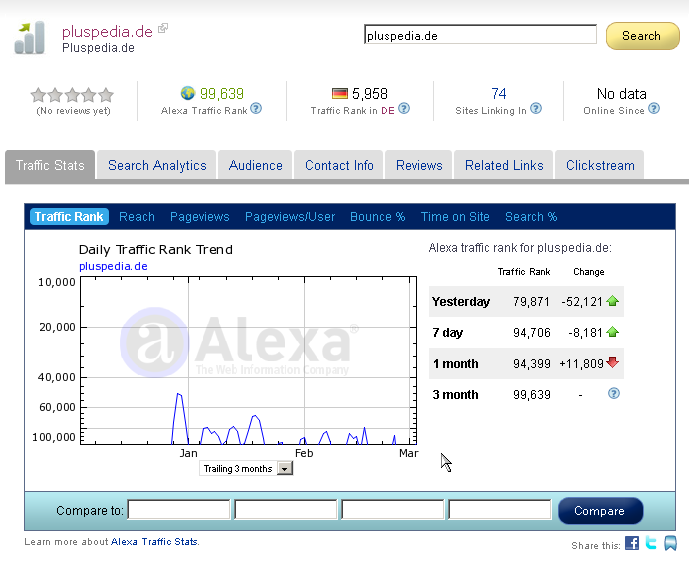This screenshot has height=562, width=689.
Task: Click the green up arrow in Yesterday row
Action: (613, 301)
